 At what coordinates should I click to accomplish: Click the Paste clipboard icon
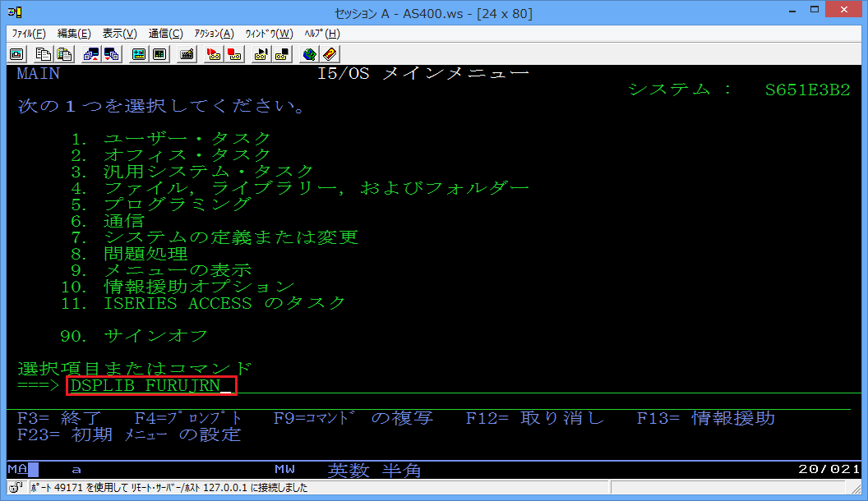pyautogui.click(x=63, y=54)
